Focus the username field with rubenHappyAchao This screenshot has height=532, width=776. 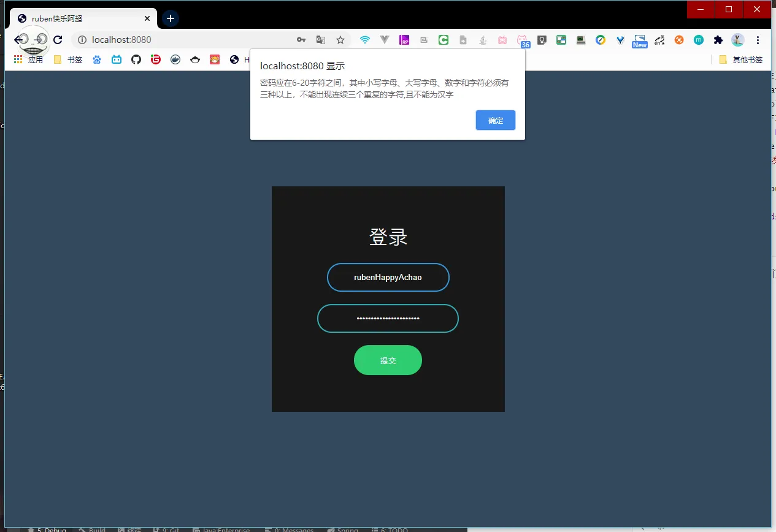[388, 277]
